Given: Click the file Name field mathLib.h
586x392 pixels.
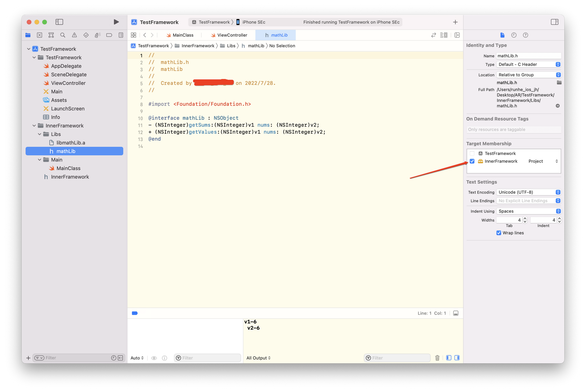Looking at the screenshot, I should point(529,56).
